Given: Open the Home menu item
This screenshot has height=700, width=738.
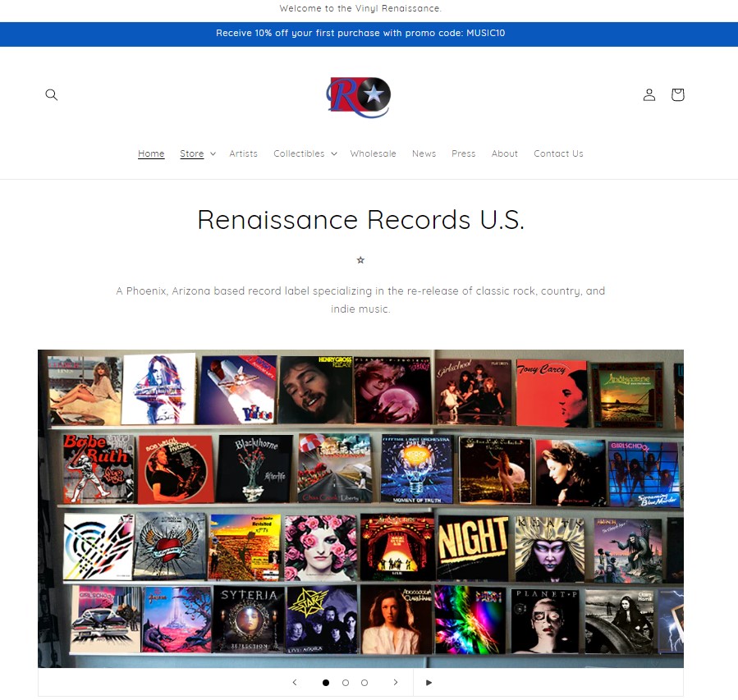Looking at the screenshot, I should click(151, 153).
